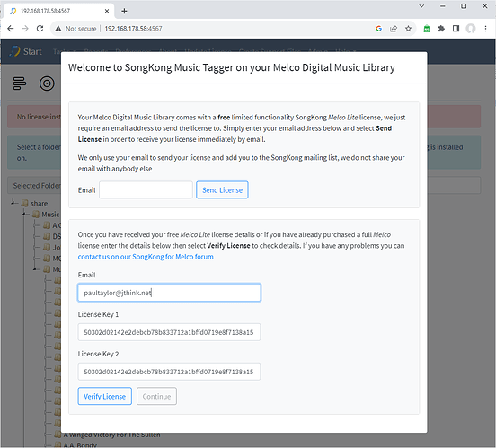Open the browser profile avatar
The height and width of the screenshot is (448, 496).
coord(471,29)
